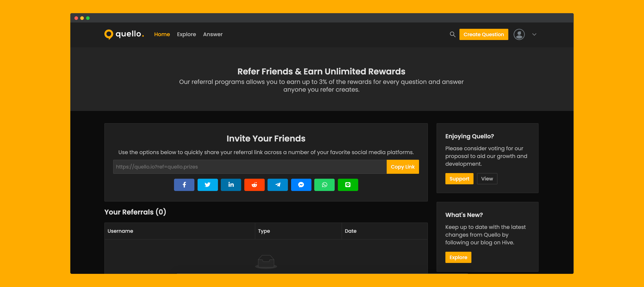This screenshot has width=644, height=287.
Task: Click the Invite Your Friends heading
Action: click(266, 138)
